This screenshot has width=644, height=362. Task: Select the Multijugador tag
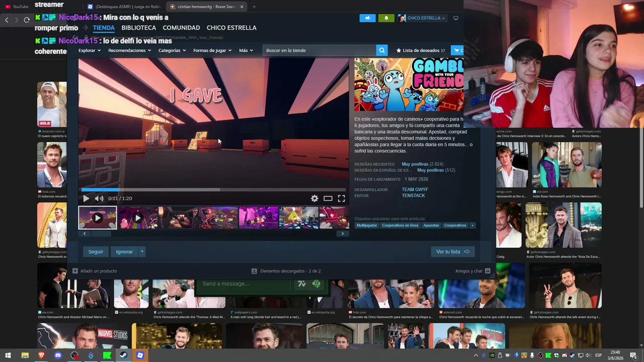[367, 225]
